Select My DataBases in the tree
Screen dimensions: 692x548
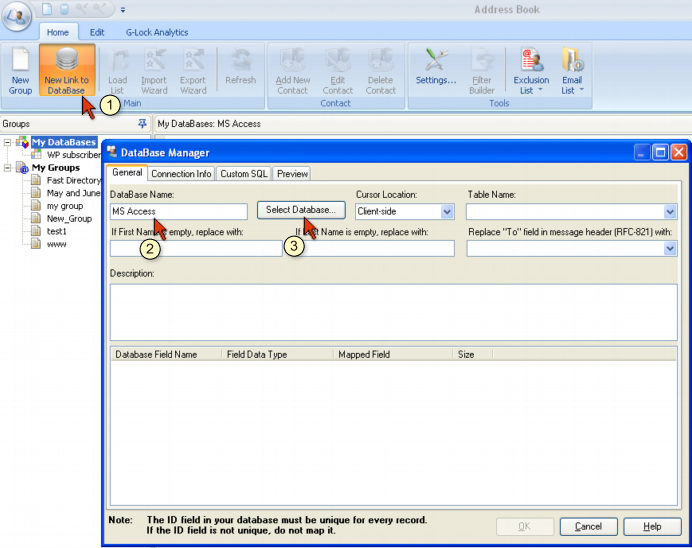[x=64, y=142]
